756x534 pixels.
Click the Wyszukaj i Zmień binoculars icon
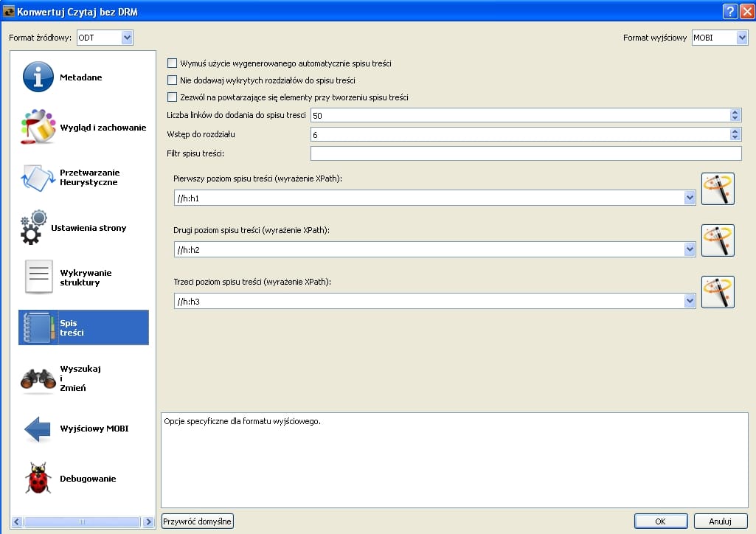(38, 379)
